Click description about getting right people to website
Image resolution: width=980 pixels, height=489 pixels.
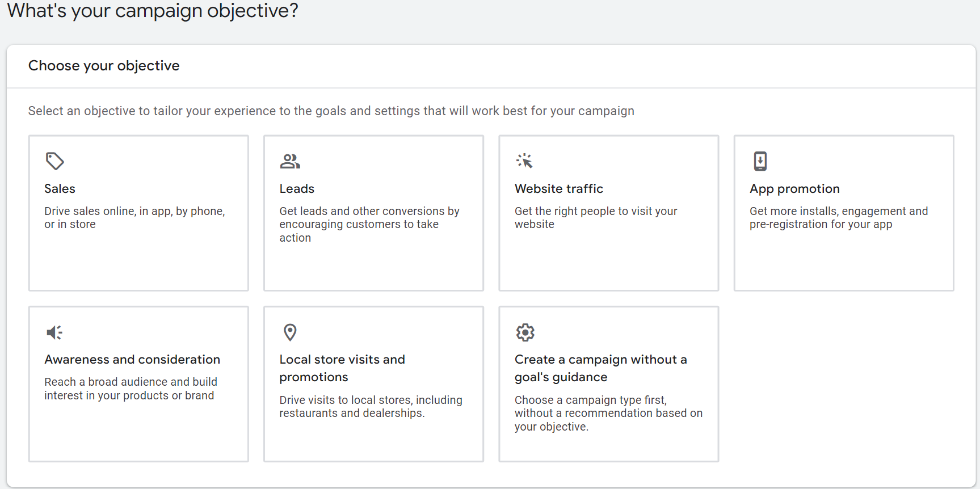point(596,218)
